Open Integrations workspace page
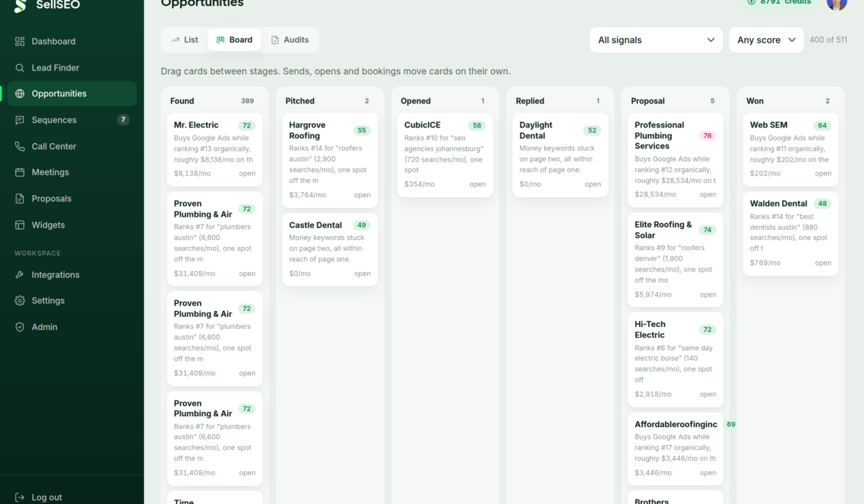The image size is (864, 504). coord(72,275)
